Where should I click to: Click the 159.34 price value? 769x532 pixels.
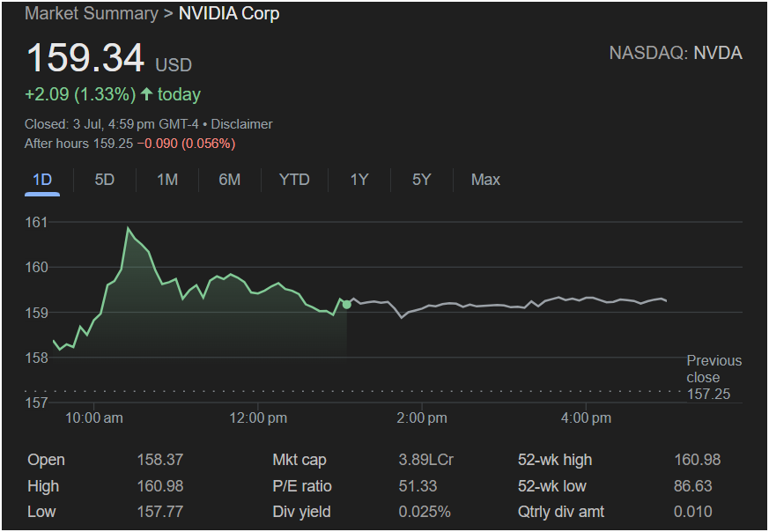(85, 58)
